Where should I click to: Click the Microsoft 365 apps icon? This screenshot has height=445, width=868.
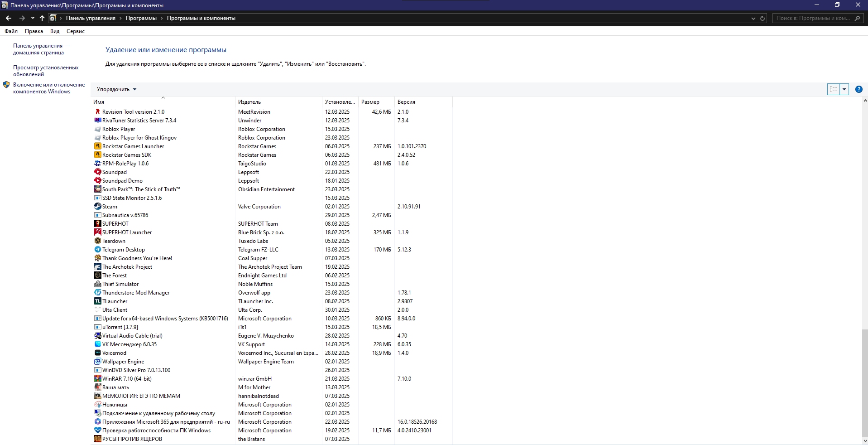point(97,421)
